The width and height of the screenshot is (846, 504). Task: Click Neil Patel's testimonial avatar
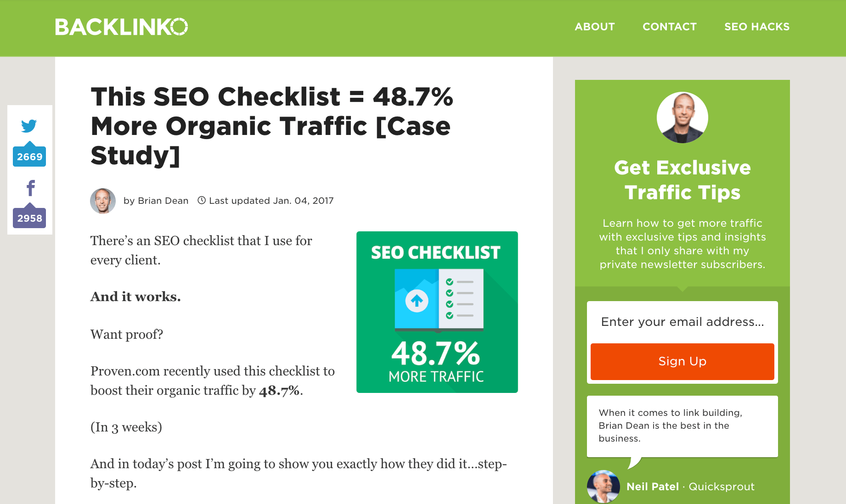point(603,486)
